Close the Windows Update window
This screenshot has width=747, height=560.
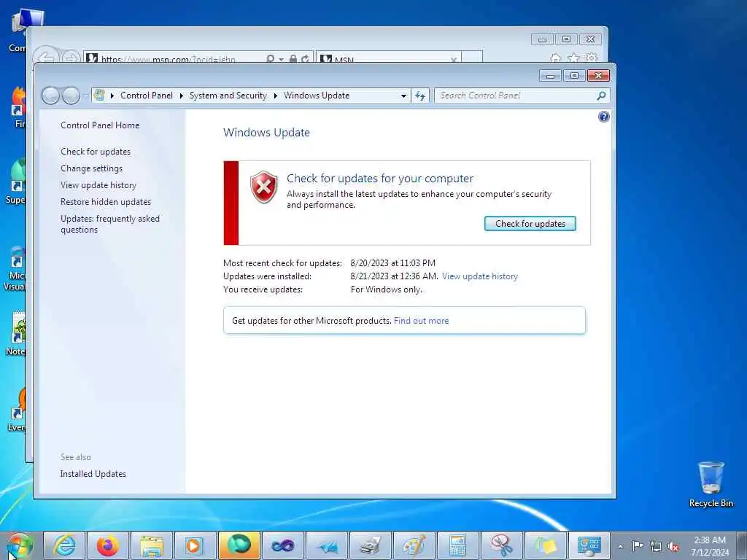tap(598, 76)
